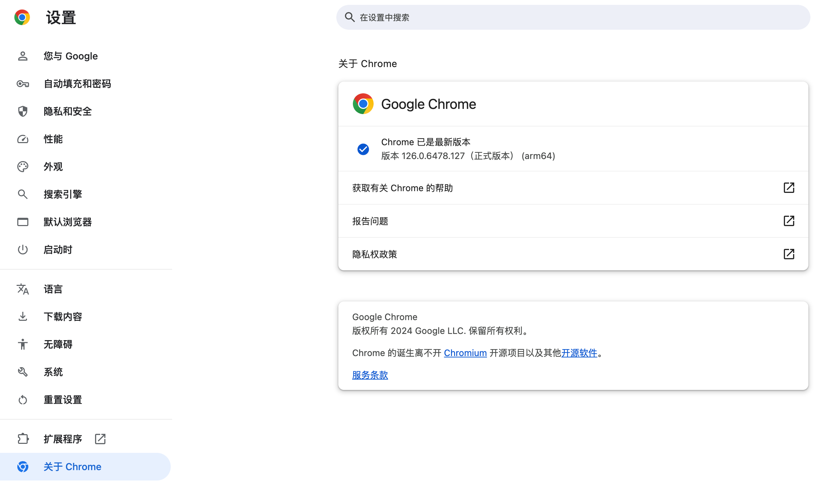The width and height of the screenshot is (835, 504).
Task: Open the Chromium link
Action: (x=465, y=353)
